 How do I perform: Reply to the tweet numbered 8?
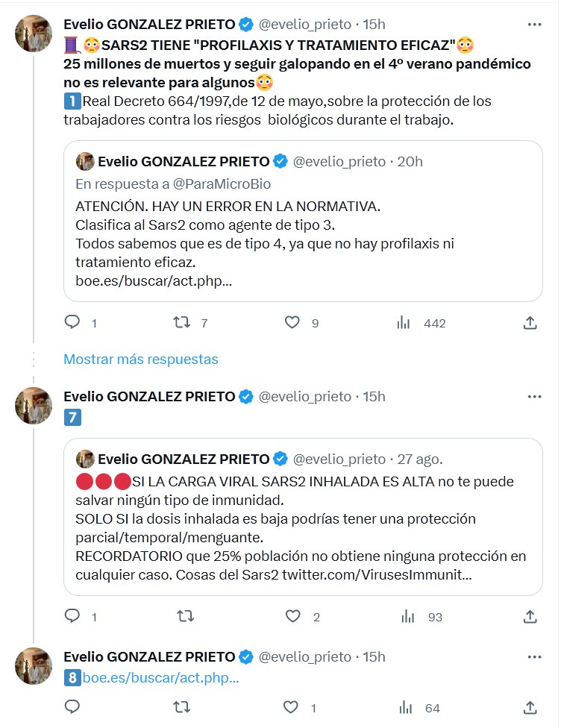coord(72,707)
